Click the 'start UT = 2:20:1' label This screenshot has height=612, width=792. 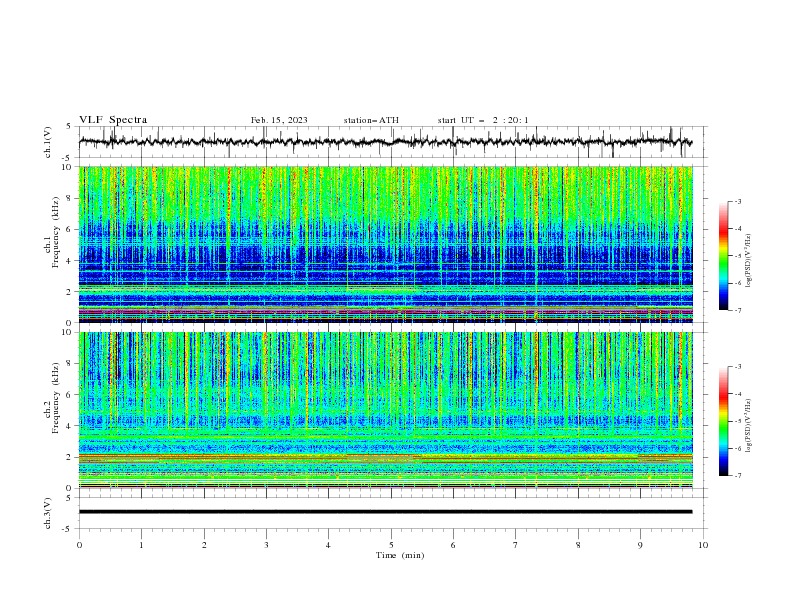point(483,120)
